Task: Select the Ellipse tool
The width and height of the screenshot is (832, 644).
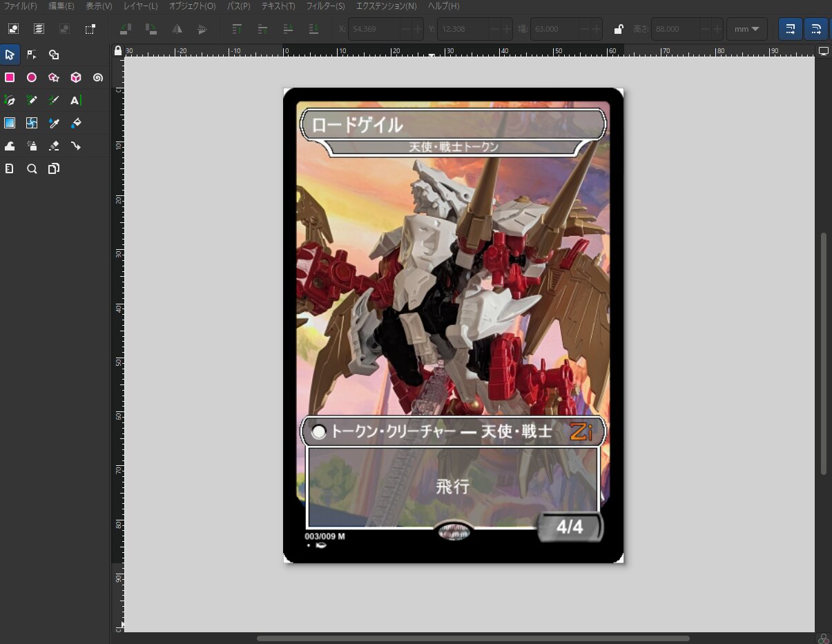Action: 32,77
